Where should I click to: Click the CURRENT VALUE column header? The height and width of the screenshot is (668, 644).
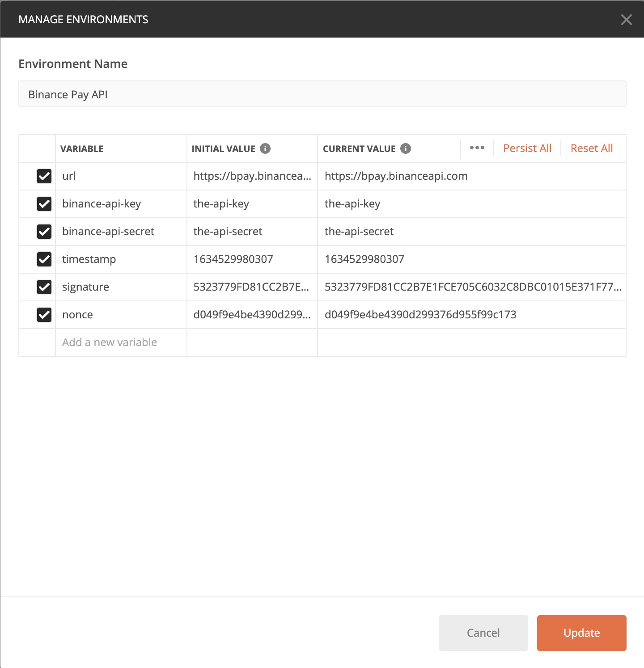click(359, 149)
